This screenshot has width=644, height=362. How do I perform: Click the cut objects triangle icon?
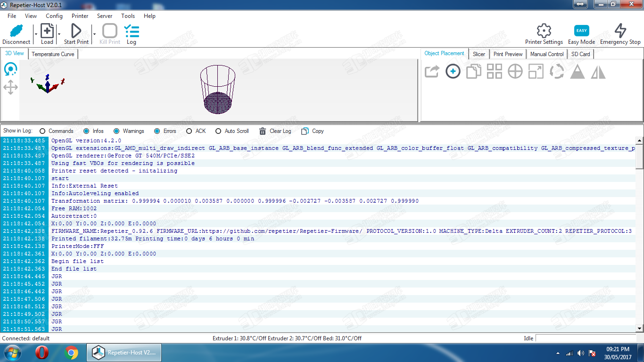tap(578, 72)
